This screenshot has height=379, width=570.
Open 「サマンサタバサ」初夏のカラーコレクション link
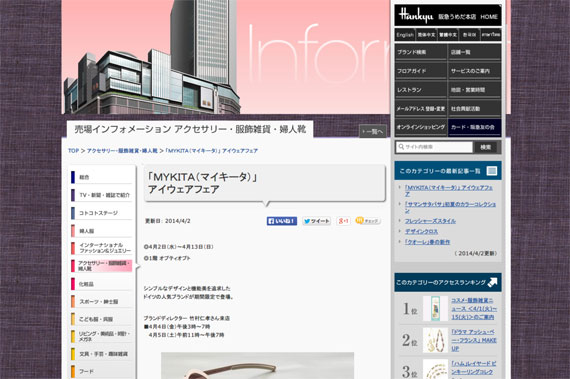coord(450,207)
